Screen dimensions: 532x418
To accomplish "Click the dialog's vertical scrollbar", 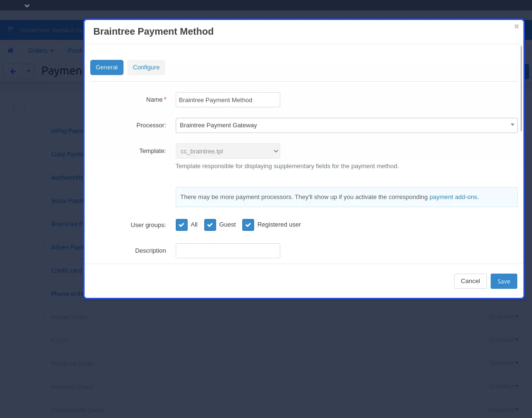I will pyautogui.click(x=521, y=88).
